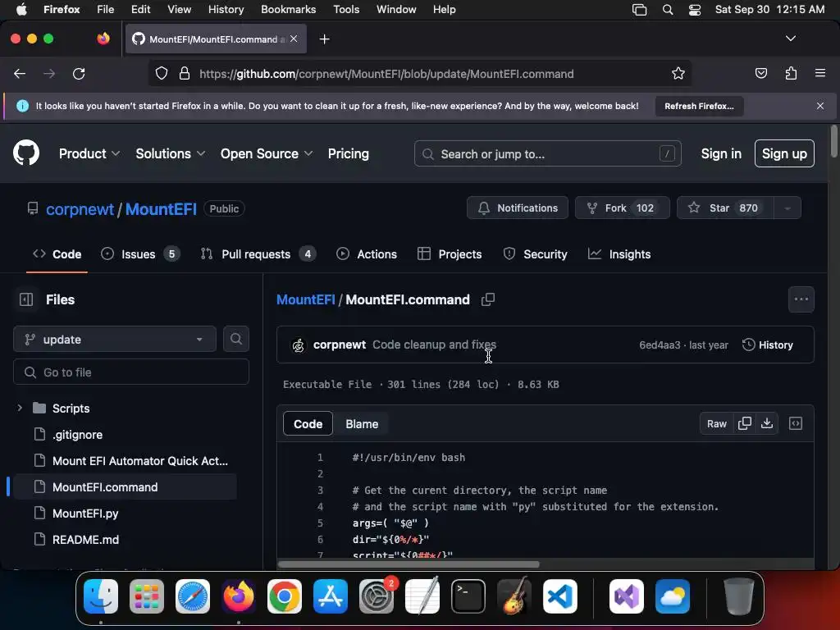Screen dimensions: 840x630
Task: Click the Search or jump to field
Action: pyautogui.click(x=547, y=153)
